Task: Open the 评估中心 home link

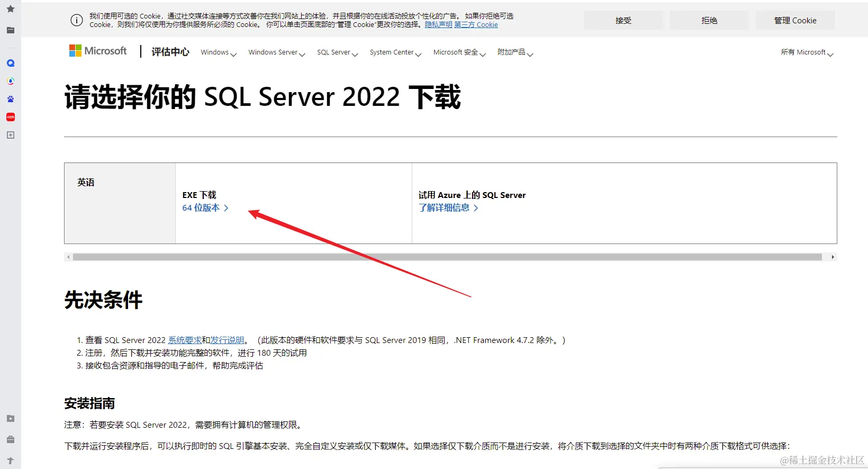Action: (170, 52)
